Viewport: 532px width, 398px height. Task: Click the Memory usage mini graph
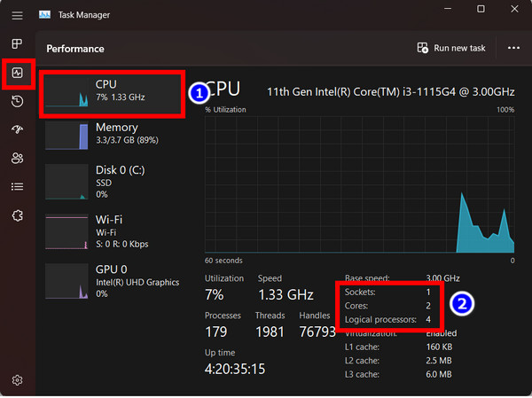pos(66,136)
